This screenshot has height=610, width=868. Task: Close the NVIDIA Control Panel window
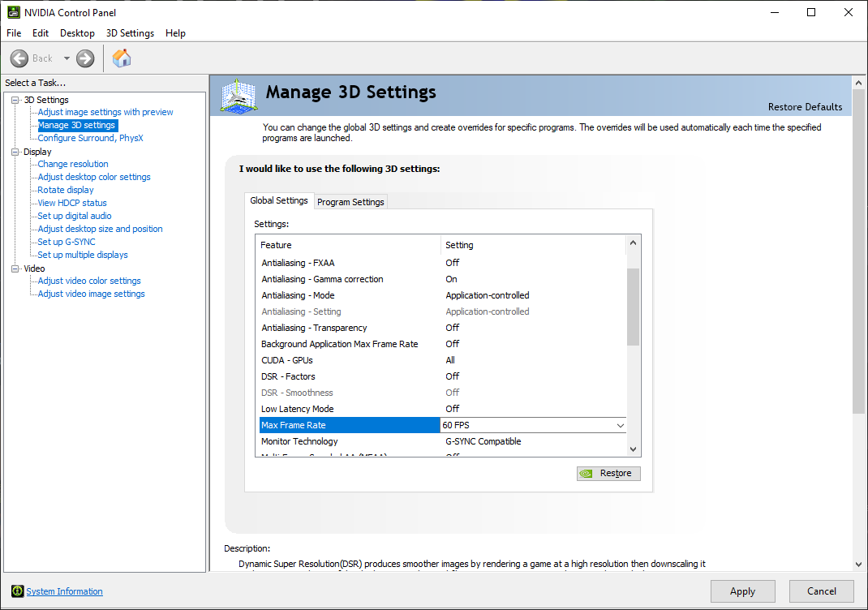pyautogui.click(x=848, y=12)
